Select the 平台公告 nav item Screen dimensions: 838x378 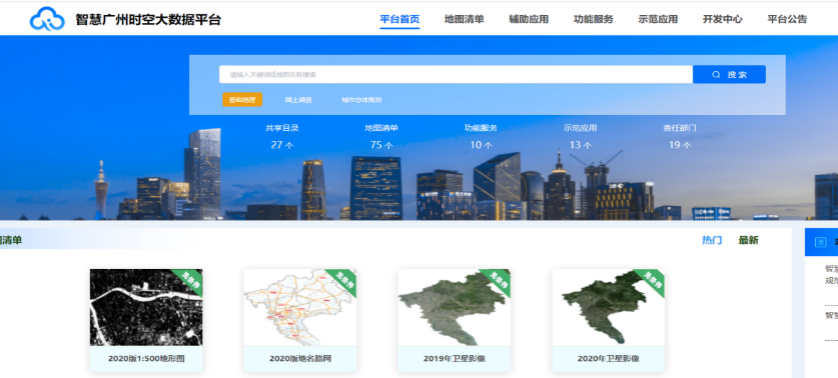(787, 19)
